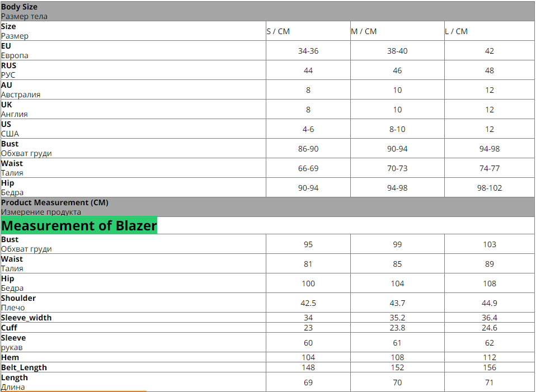Select the US size '8-10' cell

pos(398,129)
